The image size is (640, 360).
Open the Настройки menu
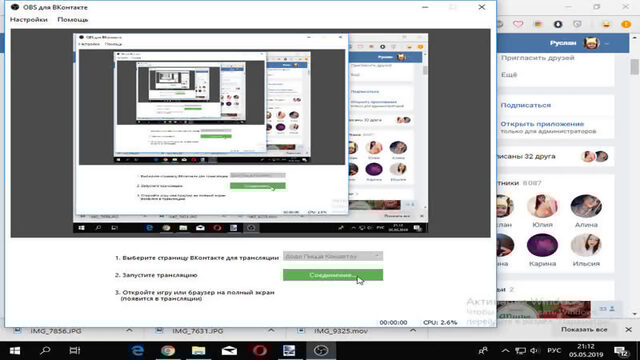(x=29, y=20)
